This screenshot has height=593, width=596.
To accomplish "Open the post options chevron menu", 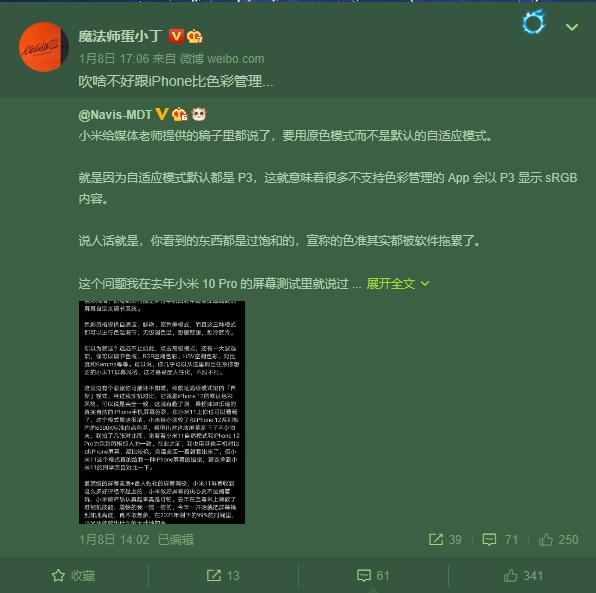I will tap(572, 27).
